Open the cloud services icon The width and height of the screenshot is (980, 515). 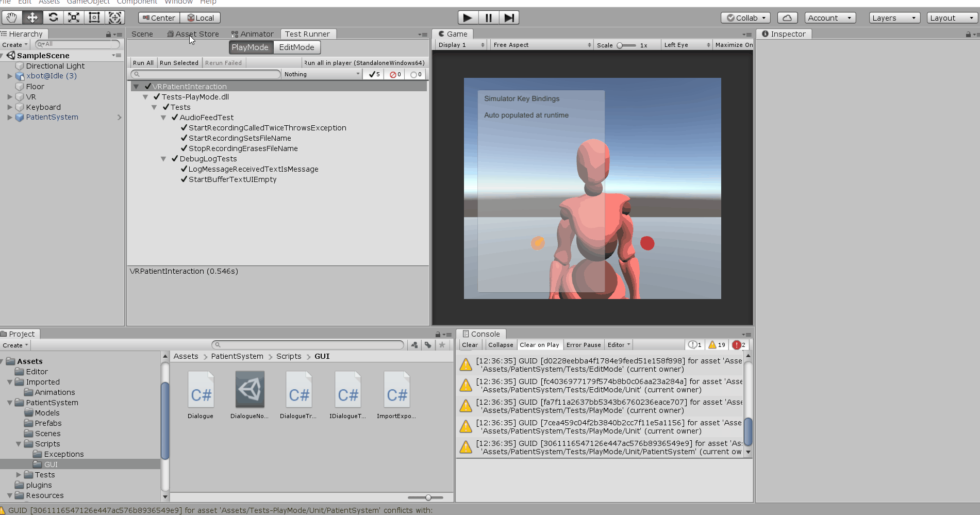click(787, 18)
